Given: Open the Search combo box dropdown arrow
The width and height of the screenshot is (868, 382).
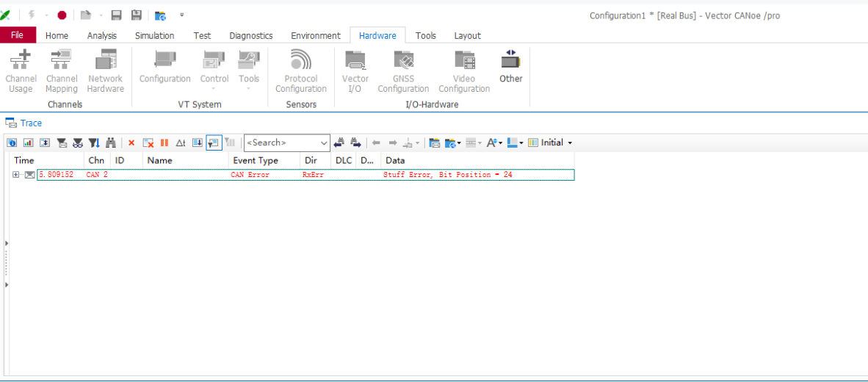Looking at the screenshot, I should tap(325, 143).
